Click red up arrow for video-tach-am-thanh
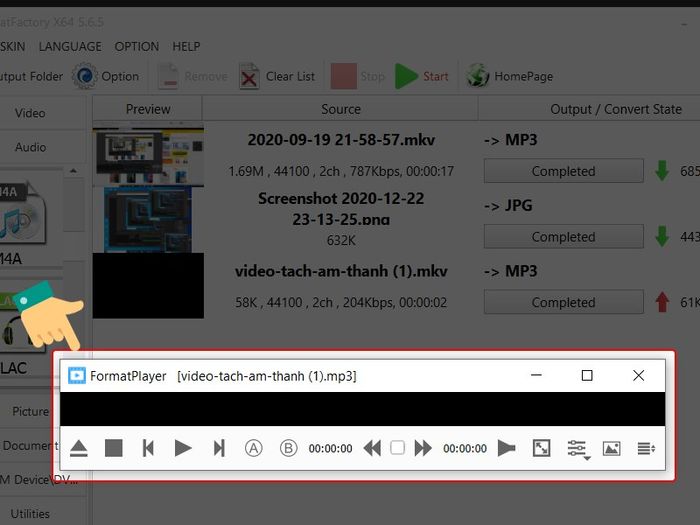The height and width of the screenshot is (525, 700). tap(662, 302)
